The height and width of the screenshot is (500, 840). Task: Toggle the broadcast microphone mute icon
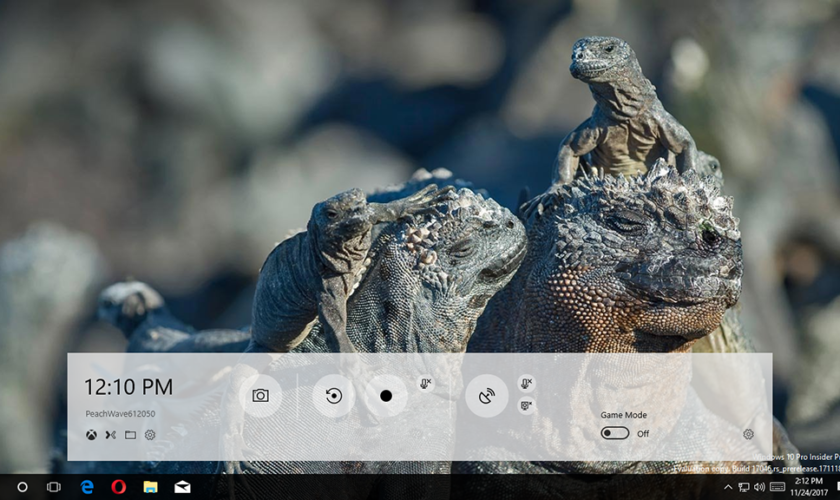coord(526,383)
